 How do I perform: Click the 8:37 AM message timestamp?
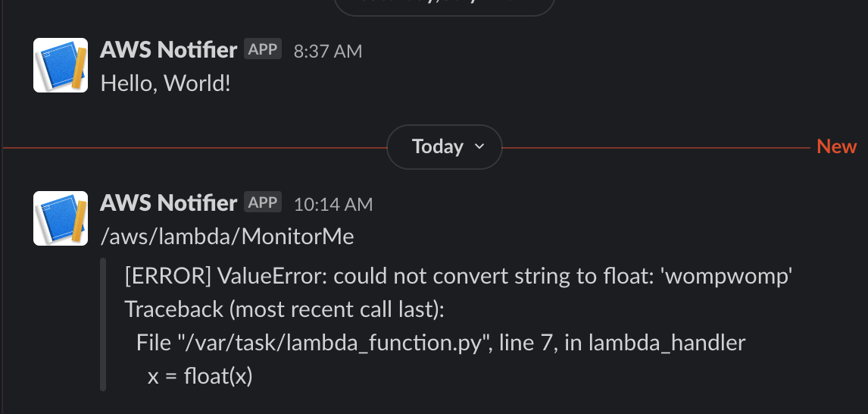tap(328, 52)
